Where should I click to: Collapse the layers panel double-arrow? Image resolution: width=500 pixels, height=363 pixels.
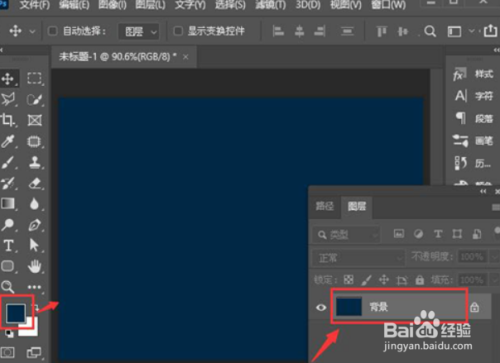click(x=483, y=191)
